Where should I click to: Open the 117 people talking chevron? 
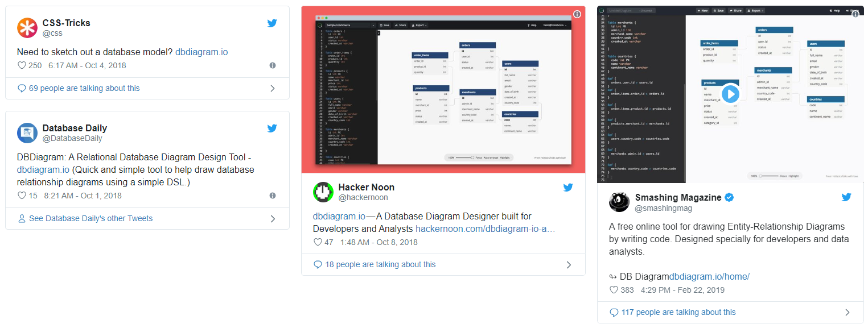tap(847, 312)
